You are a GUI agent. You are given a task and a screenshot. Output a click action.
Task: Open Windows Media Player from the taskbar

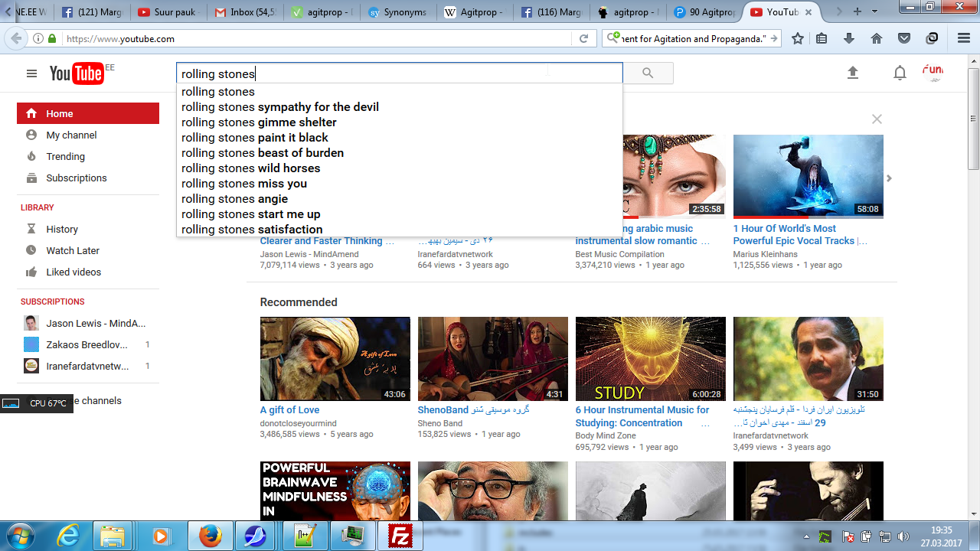[x=160, y=536]
